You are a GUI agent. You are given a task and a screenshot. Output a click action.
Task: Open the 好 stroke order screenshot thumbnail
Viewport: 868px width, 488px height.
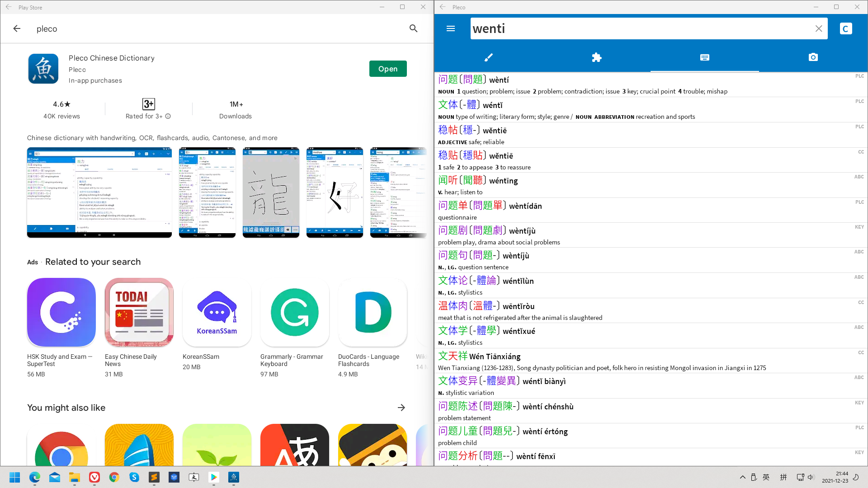[335, 192]
